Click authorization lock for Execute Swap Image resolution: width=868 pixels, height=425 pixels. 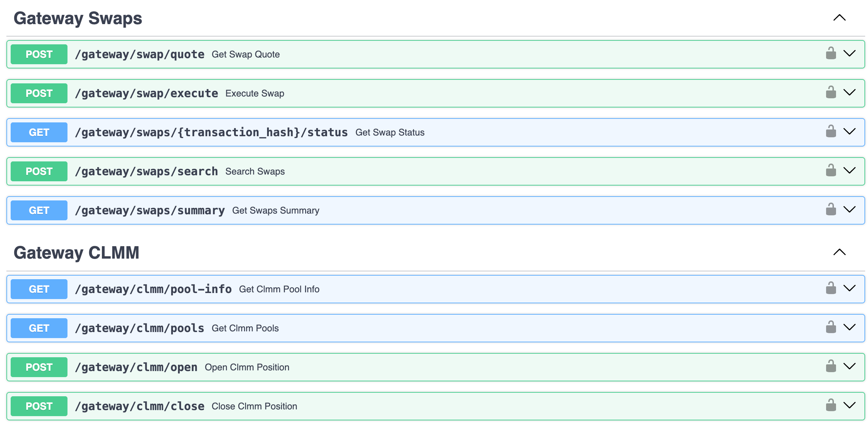[x=831, y=93]
